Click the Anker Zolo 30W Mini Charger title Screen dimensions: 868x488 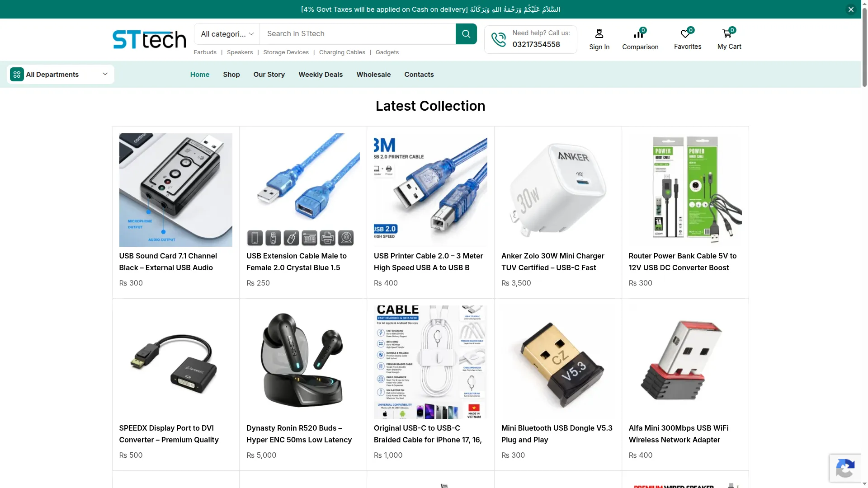[x=553, y=262]
